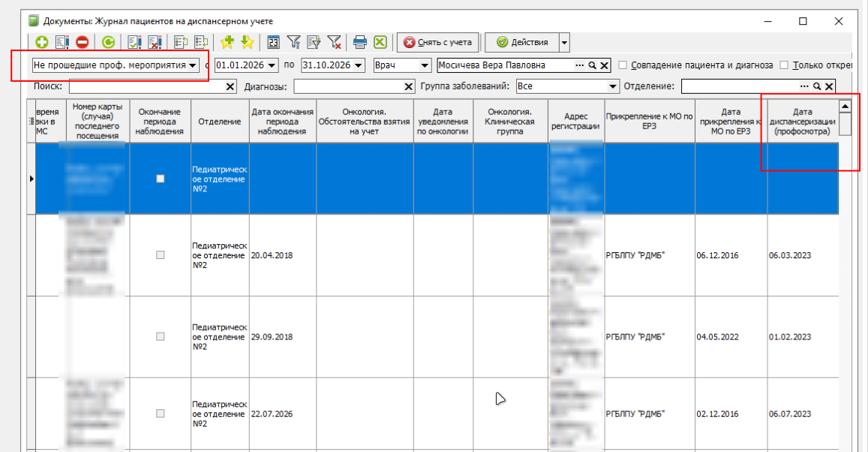Click the green plus Add record icon

(41, 42)
